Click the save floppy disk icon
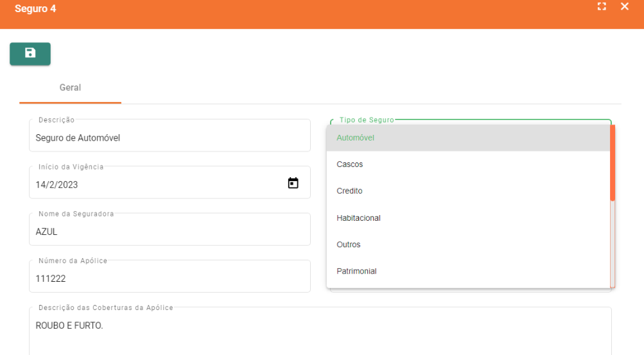644x355 pixels. (30, 53)
